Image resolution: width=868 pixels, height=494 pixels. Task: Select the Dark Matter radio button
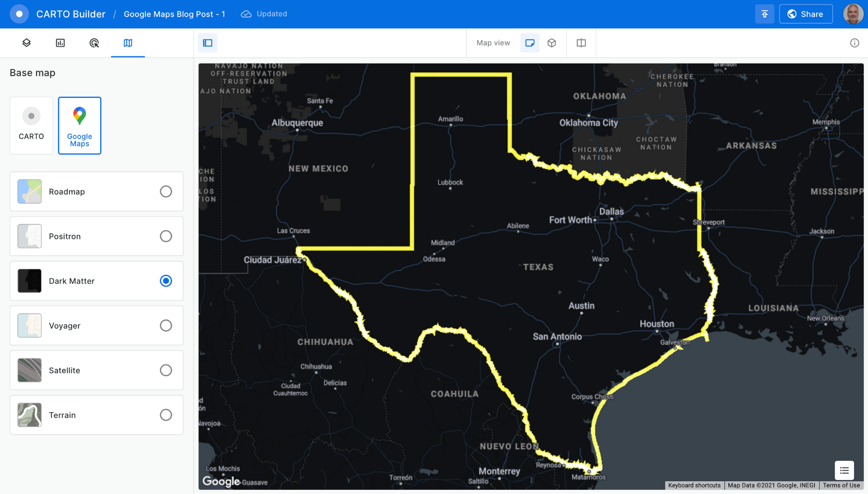(x=166, y=281)
